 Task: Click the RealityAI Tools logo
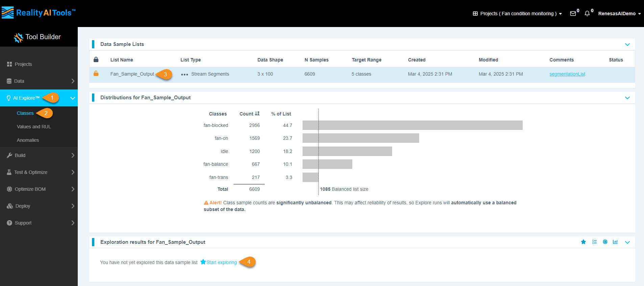coord(38,13)
